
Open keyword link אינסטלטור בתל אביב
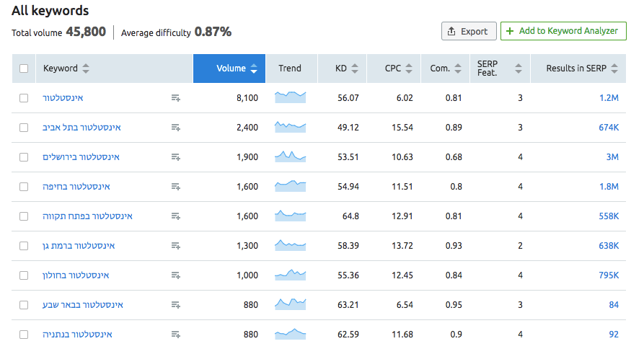[81, 128]
